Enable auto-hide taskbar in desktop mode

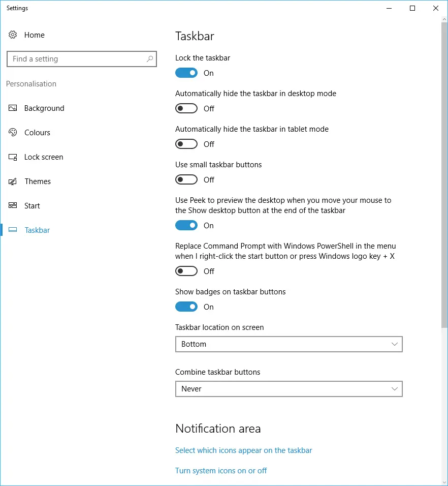(x=186, y=109)
